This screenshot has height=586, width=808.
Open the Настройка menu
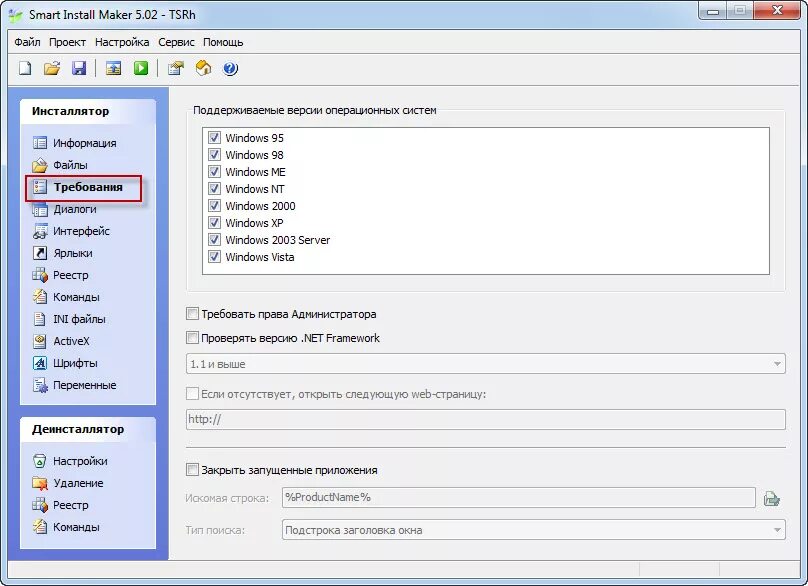[x=122, y=42]
